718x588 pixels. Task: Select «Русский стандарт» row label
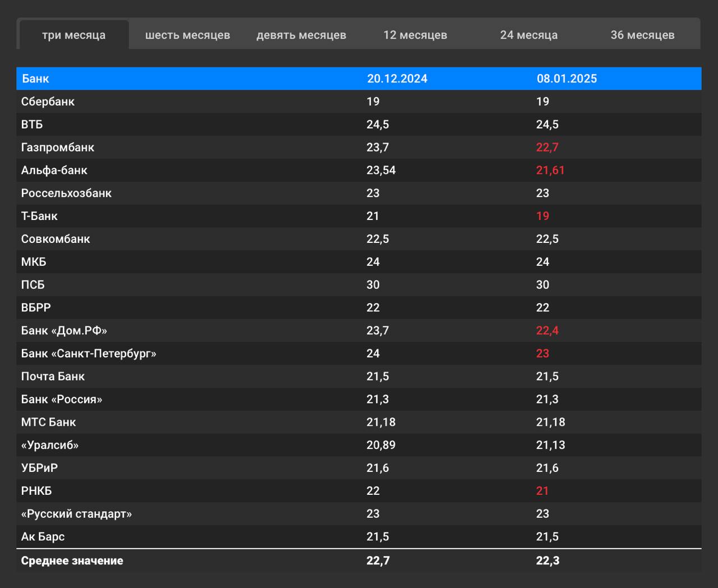click(76, 514)
